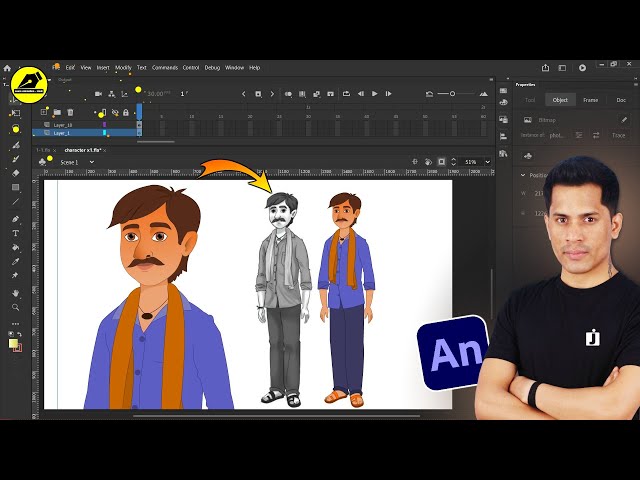Toggle the Loop playback button

[x=346, y=94]
